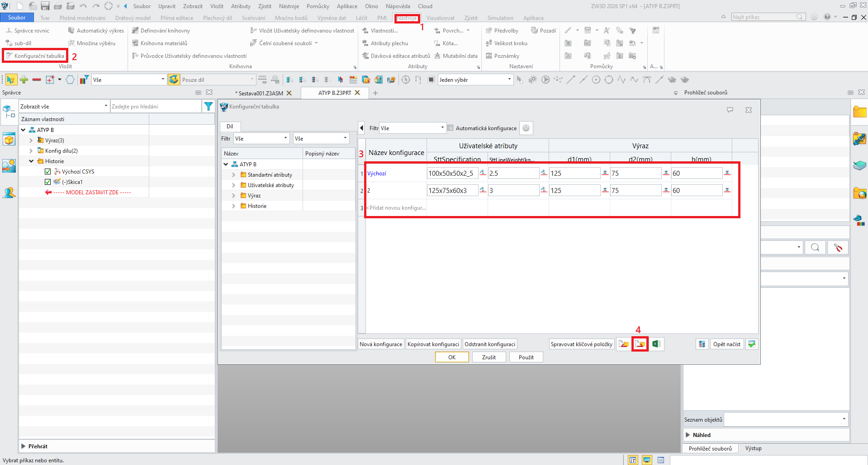Image resolution: width=868 pixels, height=465 pixels.
Task: Enable the Automatická konfigurace checkbox
Action: tap(451, 128)
